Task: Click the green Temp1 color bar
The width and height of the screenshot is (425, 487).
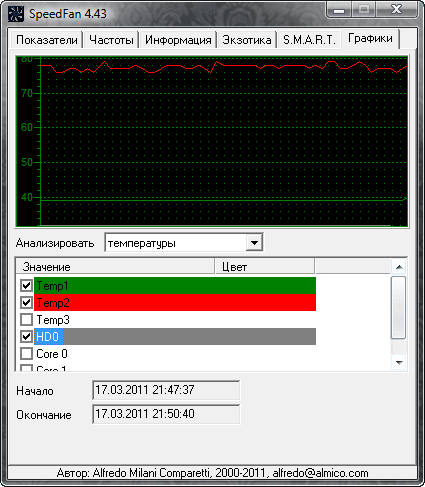Action: click(175, 285)
